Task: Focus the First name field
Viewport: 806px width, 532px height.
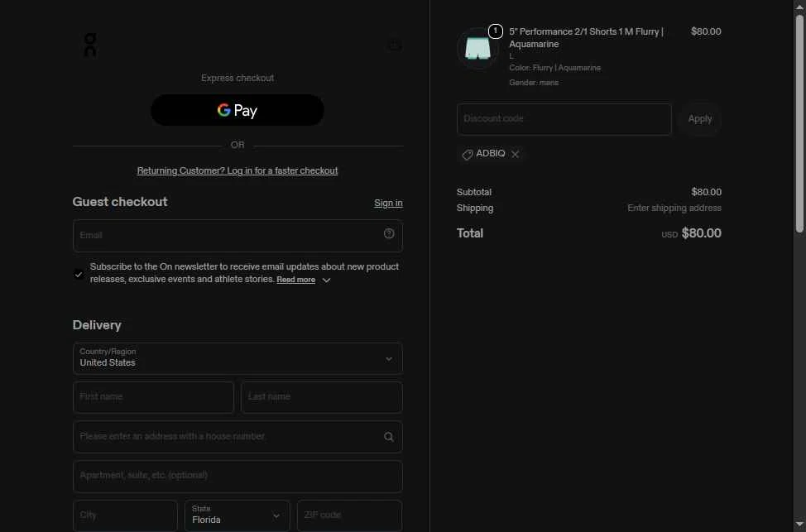Action: coord(153,397)
